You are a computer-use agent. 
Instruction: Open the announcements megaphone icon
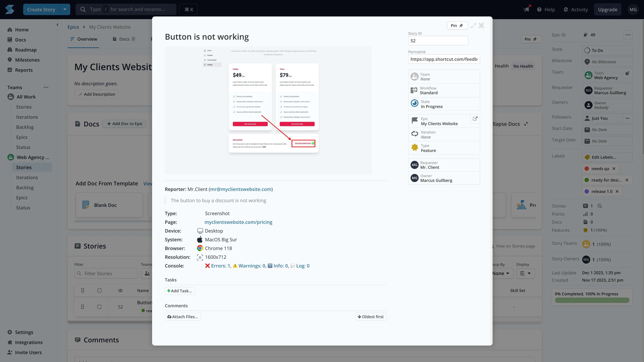point(526,10)
